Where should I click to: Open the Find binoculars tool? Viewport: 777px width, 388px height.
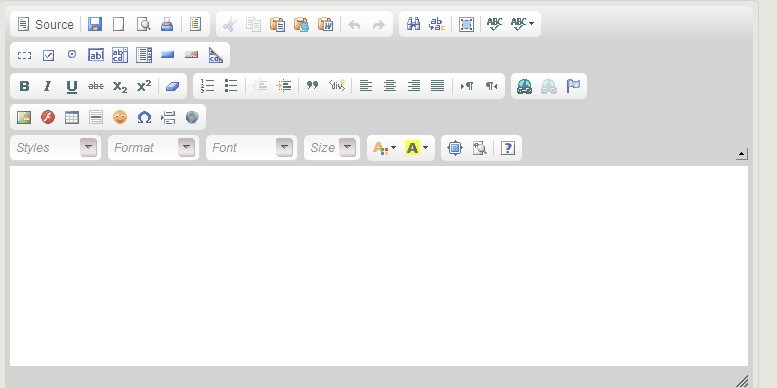pyautogui.click(x=413, y=24)
